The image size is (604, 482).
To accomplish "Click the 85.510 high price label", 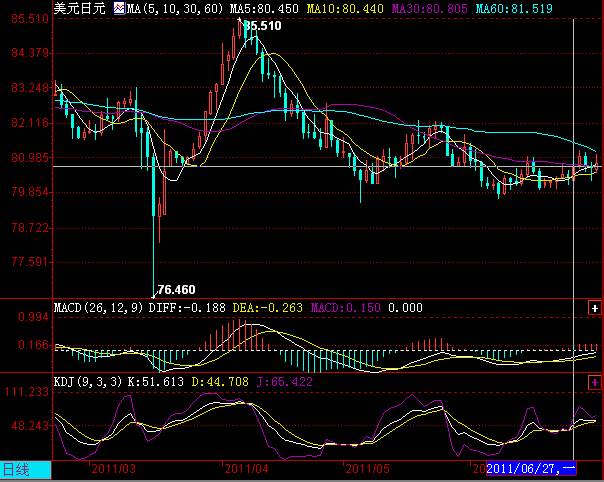I will point(263,26).
